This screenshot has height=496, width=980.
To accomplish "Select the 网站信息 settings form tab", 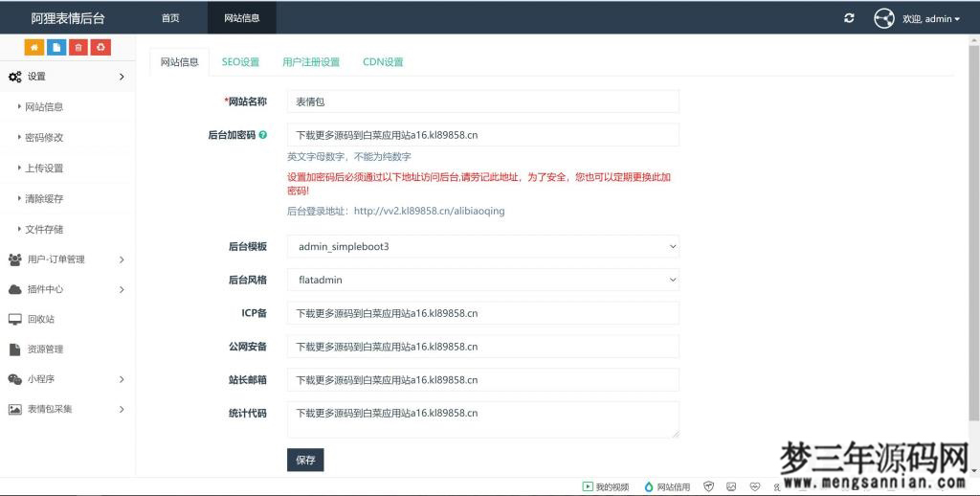I will pyautogui.click(x=179, y=62).
